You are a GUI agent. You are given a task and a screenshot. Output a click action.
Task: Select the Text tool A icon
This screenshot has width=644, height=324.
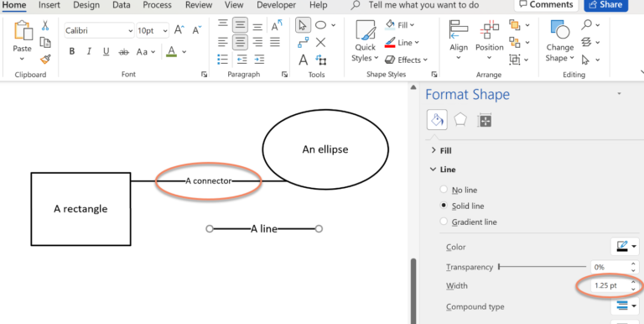click(x=303, y=60)
